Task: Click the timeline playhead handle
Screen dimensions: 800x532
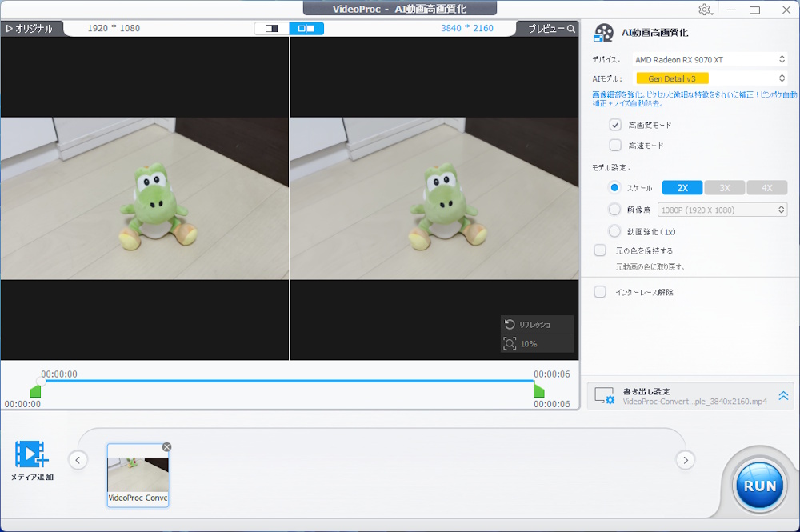Action: tap(42, 381)
